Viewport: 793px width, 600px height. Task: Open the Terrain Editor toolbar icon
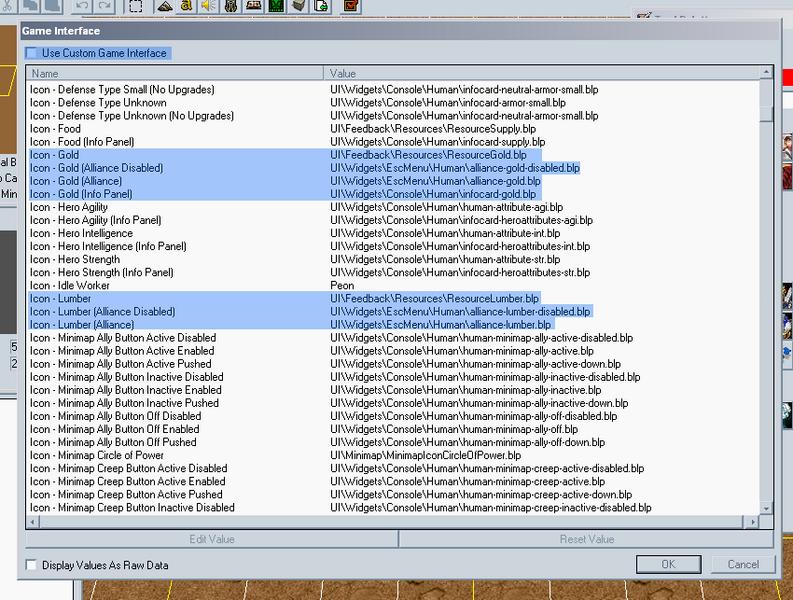coord(164,7)
